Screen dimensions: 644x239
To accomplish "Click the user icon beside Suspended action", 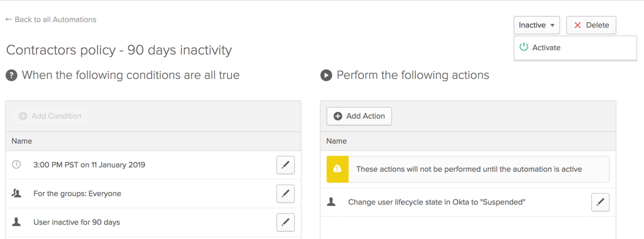I will [x=331, y=202].
